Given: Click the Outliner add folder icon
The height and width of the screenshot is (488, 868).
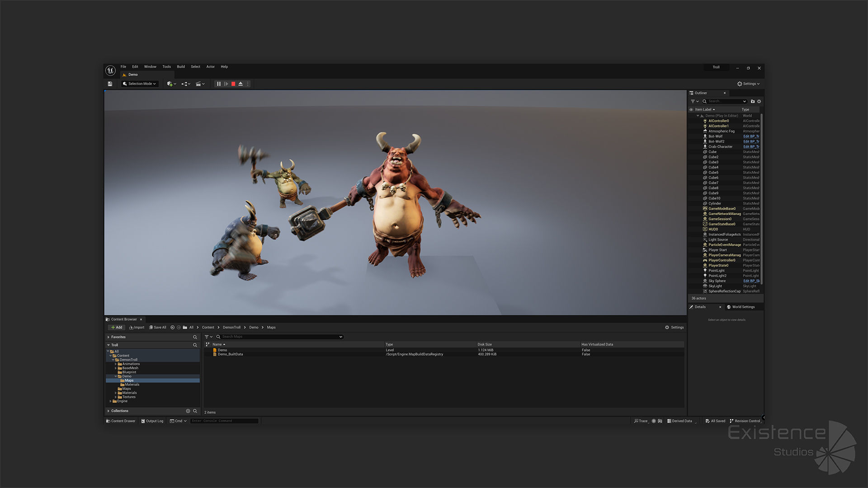Looking at the screenshot, I should (x=753, y=101).
